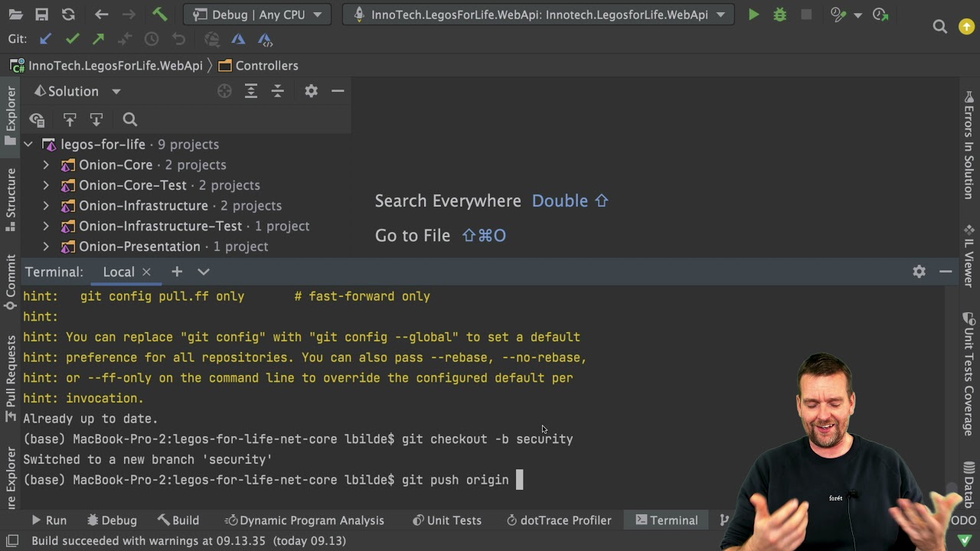The height and width of the screenshot is (551, 980).
Task: Add a new terminal session tab
Action: (177, 272)
